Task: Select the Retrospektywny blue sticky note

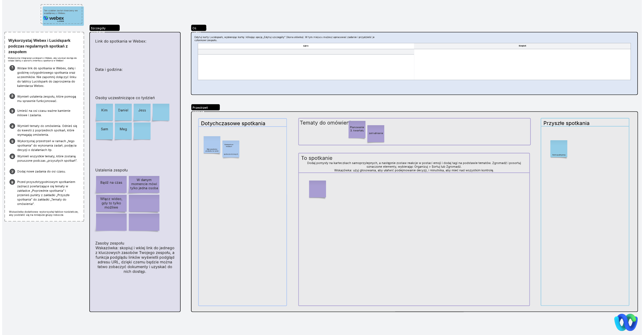Action: point(559,149)
